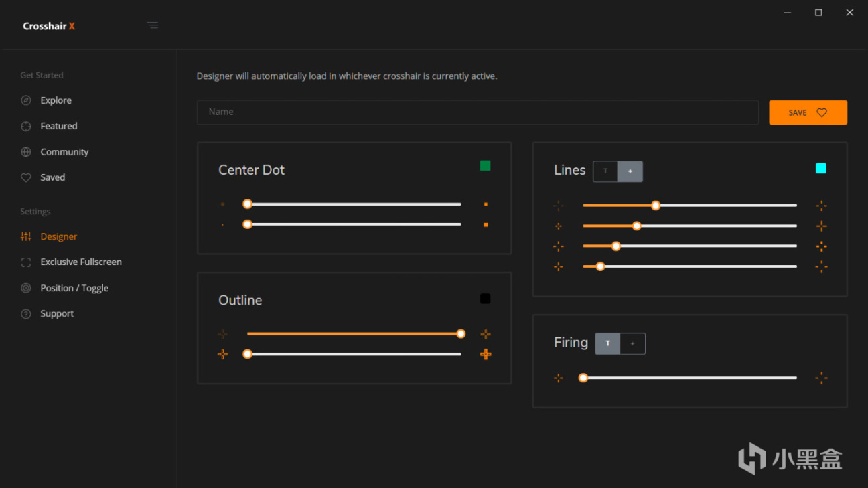Select the plus-style option for Lines
The image size is (868, 488).
[x=630, y=171]
